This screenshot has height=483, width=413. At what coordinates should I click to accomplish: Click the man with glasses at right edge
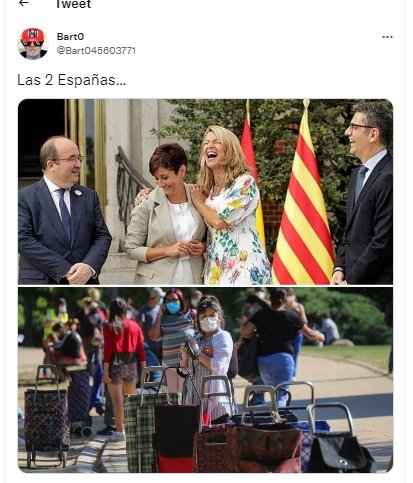tap(366, 193)
